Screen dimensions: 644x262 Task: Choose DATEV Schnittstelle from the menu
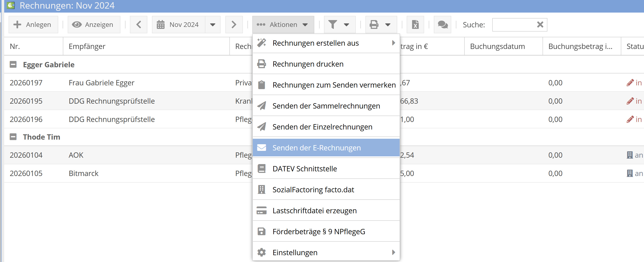point(305,168)
